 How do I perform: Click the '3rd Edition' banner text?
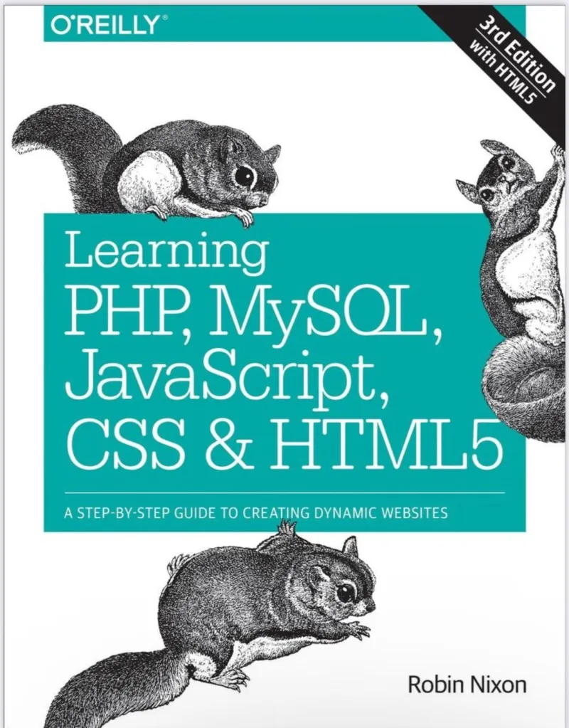pos(516,53)
